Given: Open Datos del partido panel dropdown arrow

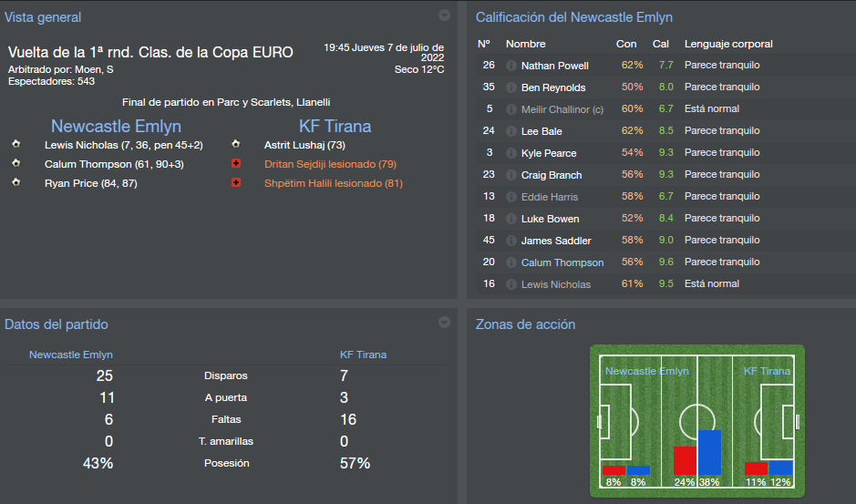Looking at the screenshot, I should tap(444, 322).
